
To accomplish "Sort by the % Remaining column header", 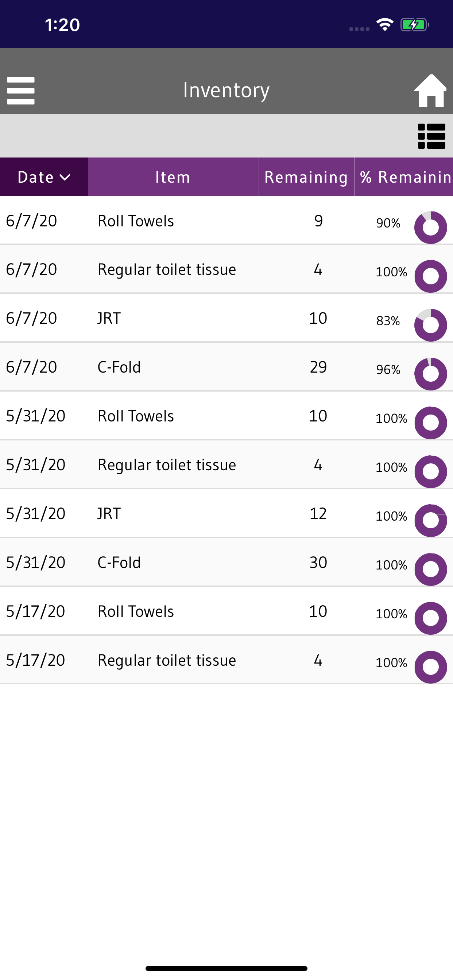I will tap(404, 177).
